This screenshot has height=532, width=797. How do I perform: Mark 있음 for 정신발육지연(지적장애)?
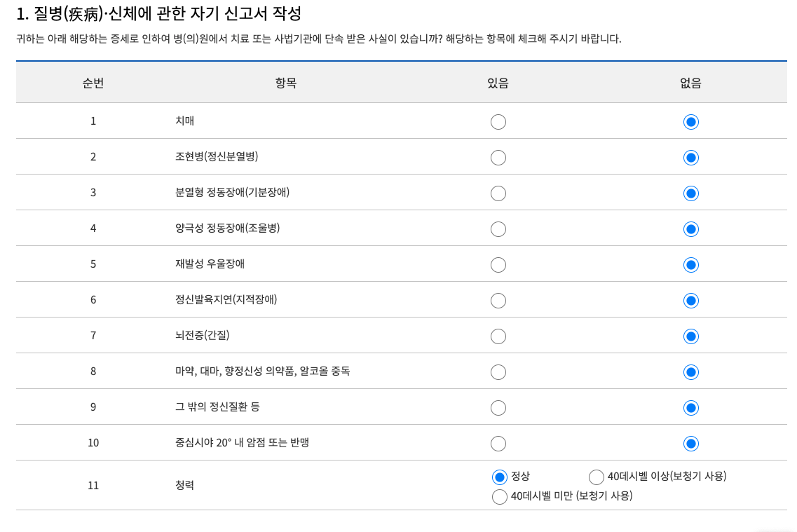[x=498, y=300]
